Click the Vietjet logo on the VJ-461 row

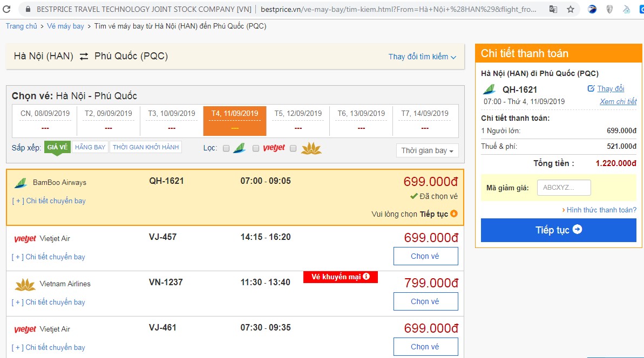click(x=25, y=329)
